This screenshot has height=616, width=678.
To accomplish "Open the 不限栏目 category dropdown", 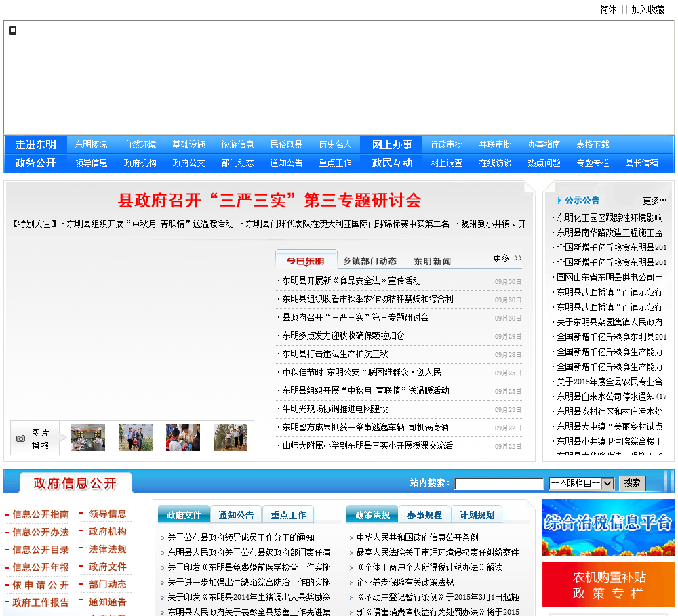I will (581, 483).
